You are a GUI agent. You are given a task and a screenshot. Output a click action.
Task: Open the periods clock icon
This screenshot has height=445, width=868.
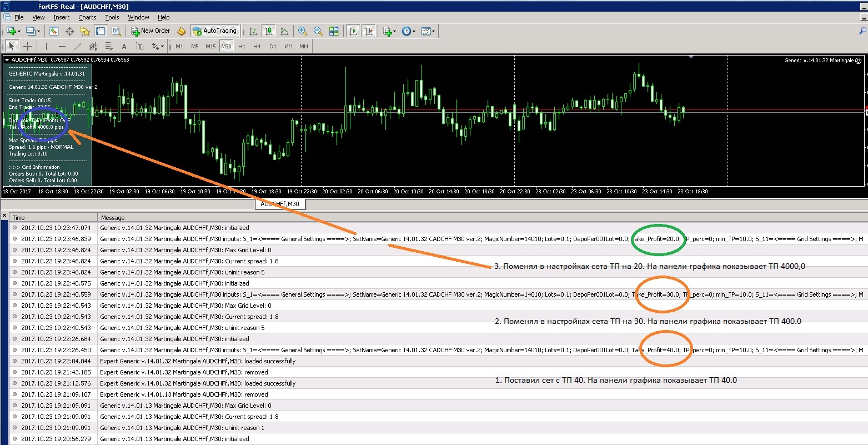click(x=406, y=31)
